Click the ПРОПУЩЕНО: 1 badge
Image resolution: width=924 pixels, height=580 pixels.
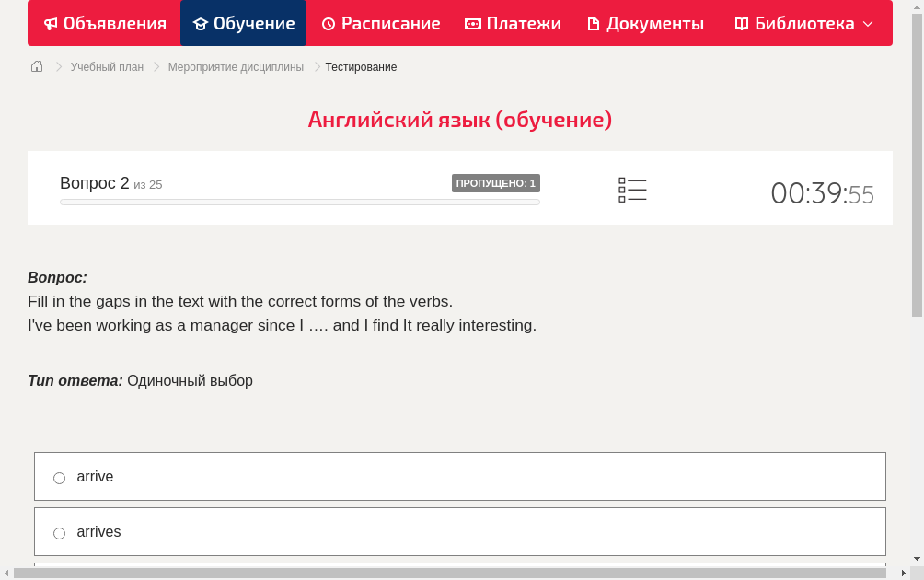[495, 183]
